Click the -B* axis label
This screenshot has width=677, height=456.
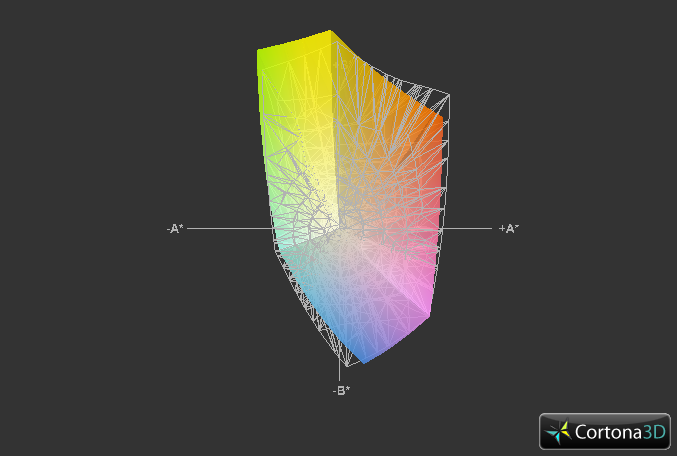click(x=341, y=391)
